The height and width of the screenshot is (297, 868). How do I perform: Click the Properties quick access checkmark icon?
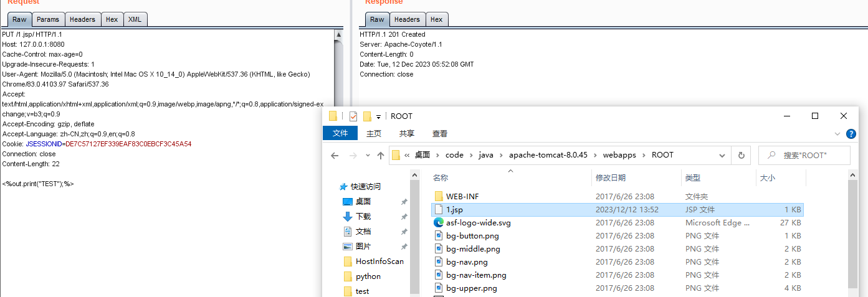coord(353,116)
